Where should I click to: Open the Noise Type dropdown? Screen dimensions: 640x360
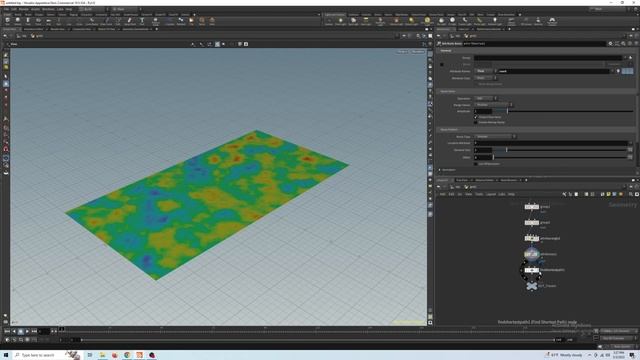coord(495,137)
